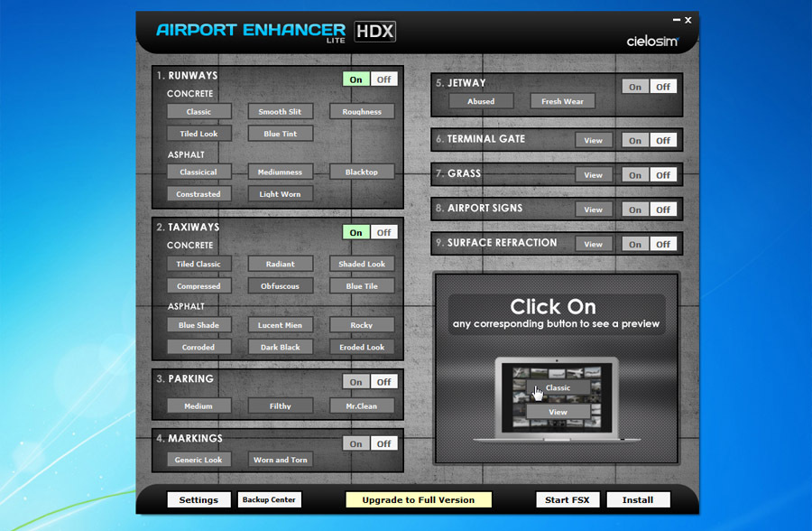
Task: Pick Mr.Clean parking texture
Action: click(x=362, y=406)
